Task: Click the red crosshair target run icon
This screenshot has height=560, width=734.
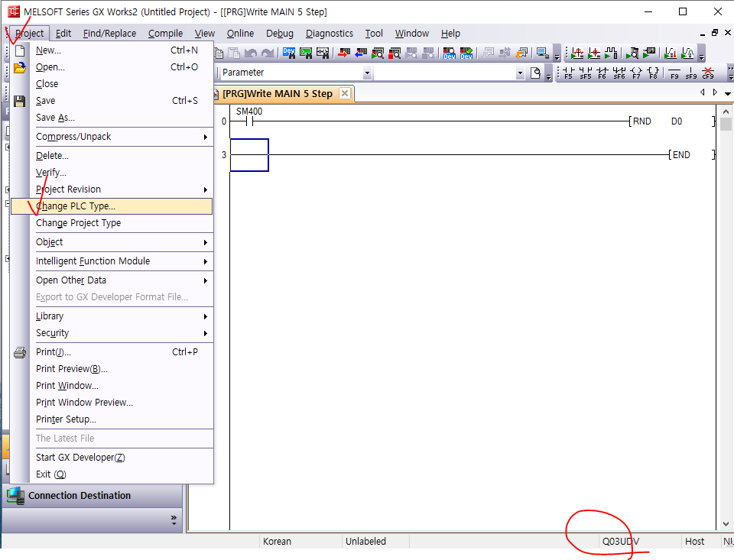Action: pyautogui.click(x=594, y=53)
